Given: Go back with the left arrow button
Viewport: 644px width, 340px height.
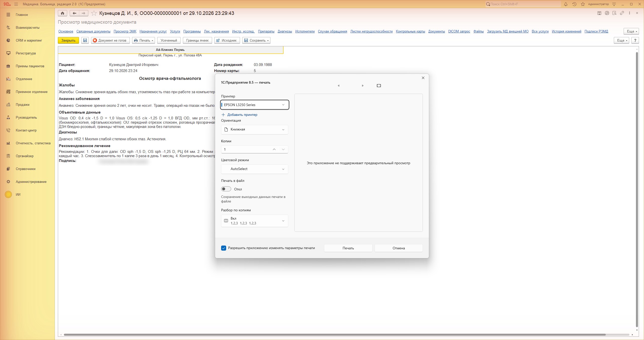Looking at the screenshot, I should coord(74,13).
